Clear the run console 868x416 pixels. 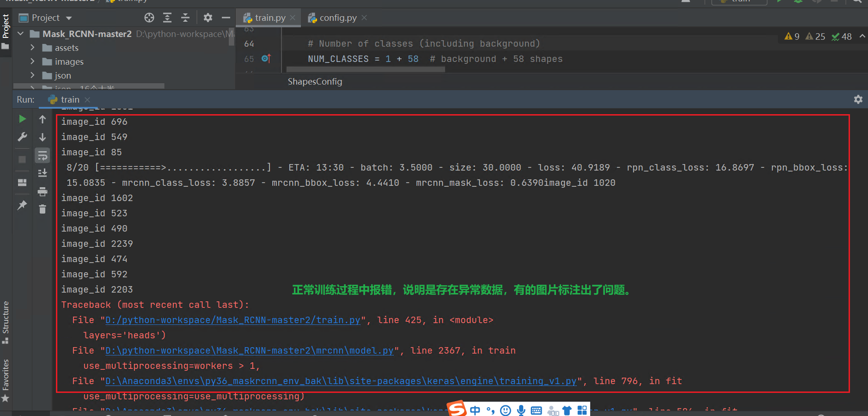(x=42, y=209)
